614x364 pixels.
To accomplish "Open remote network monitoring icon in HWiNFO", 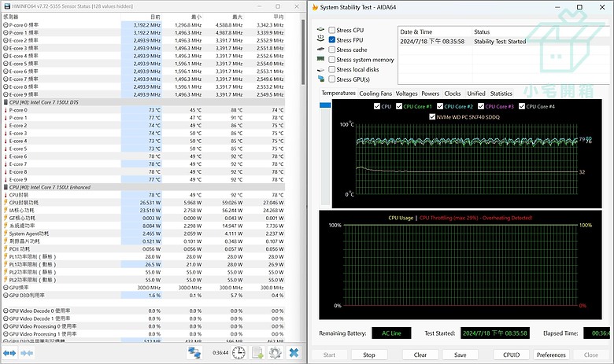I will coord(194,353).
